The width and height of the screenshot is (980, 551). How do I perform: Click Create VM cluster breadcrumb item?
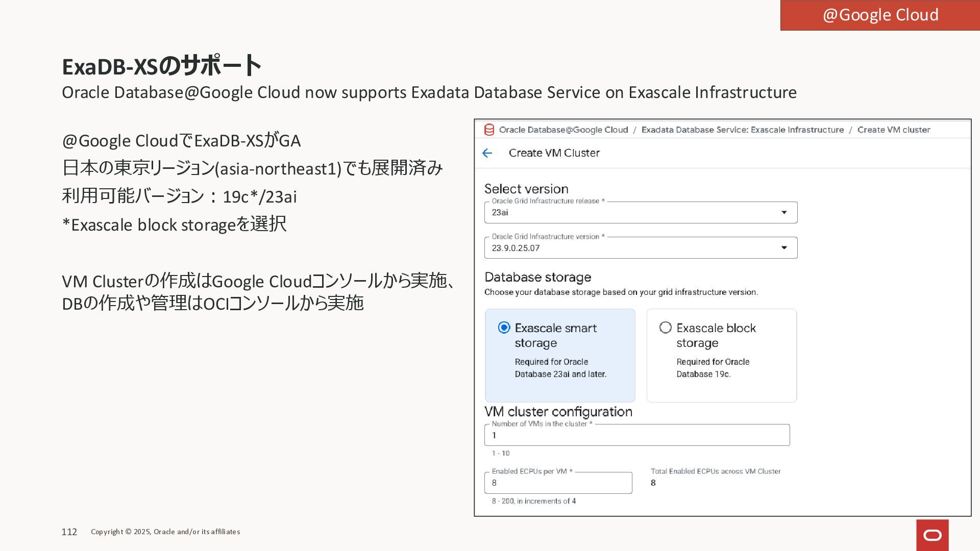click(x=893, y=130)
